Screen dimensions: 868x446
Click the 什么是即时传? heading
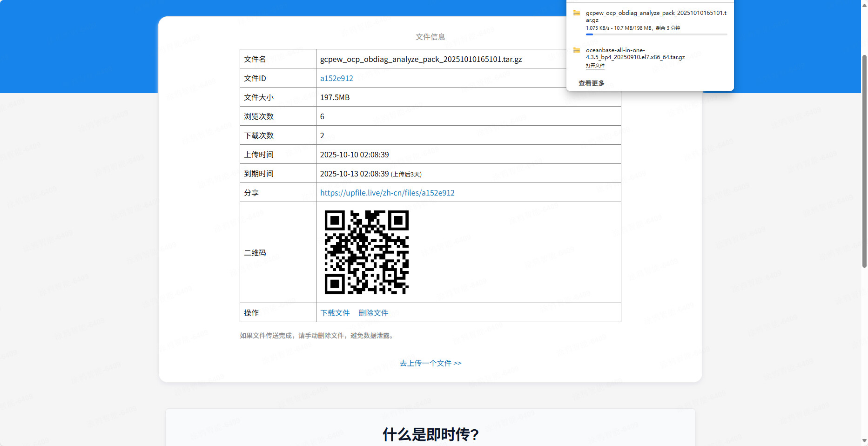tap(431, 434)
